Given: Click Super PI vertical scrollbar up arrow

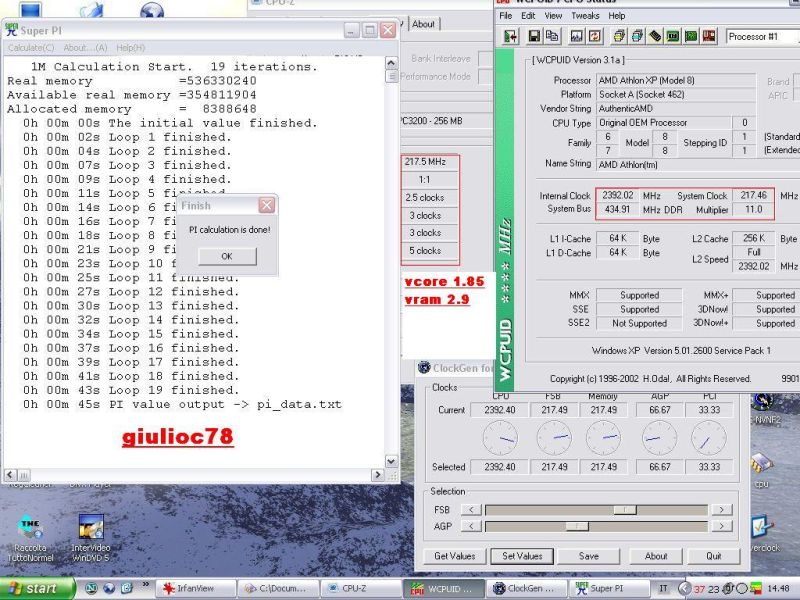Looking at the screenshot, I should click(391, 63).
